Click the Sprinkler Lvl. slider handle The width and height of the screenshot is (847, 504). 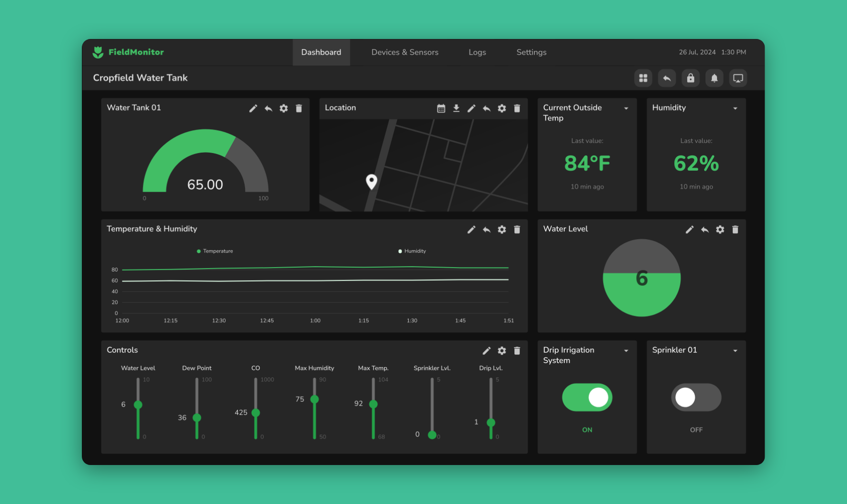432,435
